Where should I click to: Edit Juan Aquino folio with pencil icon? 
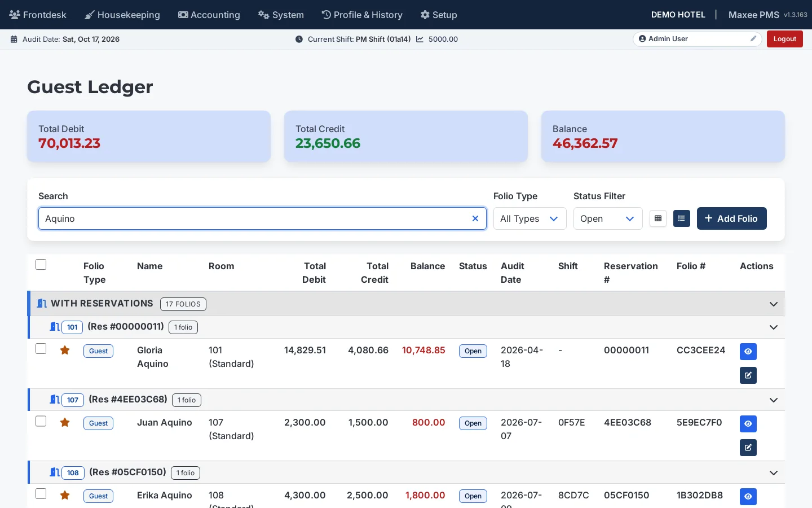pyautogui.click(x=748, y=448)
